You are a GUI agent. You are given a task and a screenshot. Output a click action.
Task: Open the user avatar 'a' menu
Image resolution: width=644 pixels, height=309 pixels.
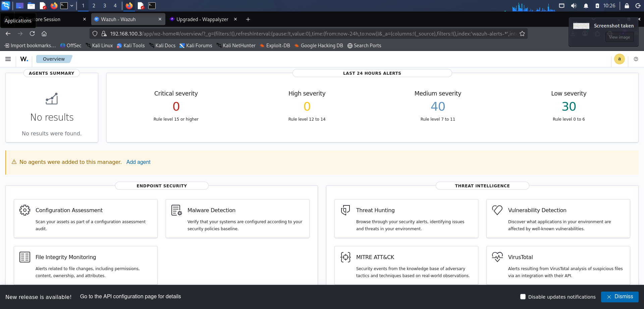click(619, 59)
